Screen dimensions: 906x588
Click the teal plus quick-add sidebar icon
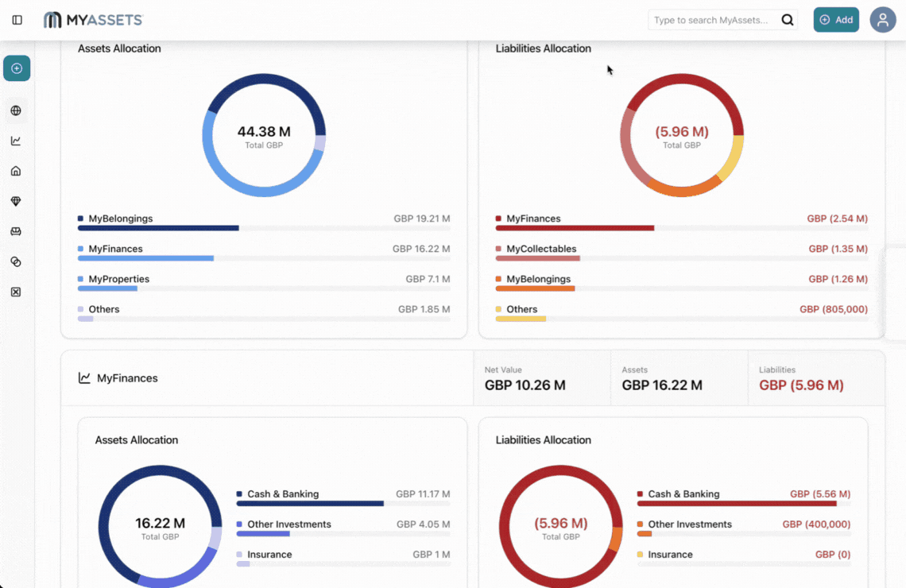point(17,68)
